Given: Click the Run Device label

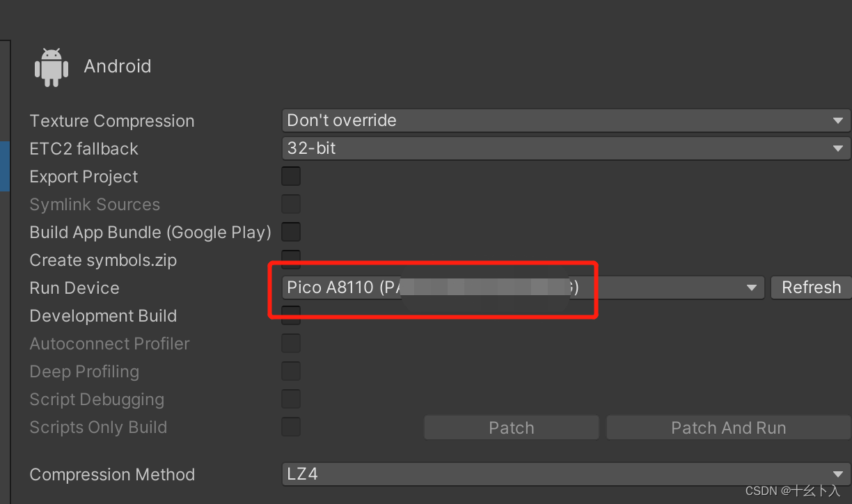Looking at the screenshot, I should pos(74,288).
